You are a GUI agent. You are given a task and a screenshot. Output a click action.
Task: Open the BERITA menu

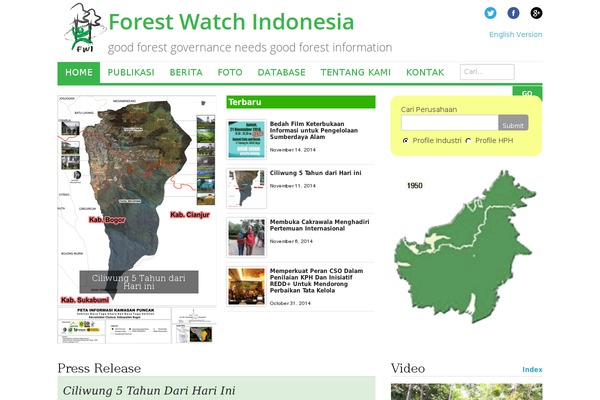point(186,72)
